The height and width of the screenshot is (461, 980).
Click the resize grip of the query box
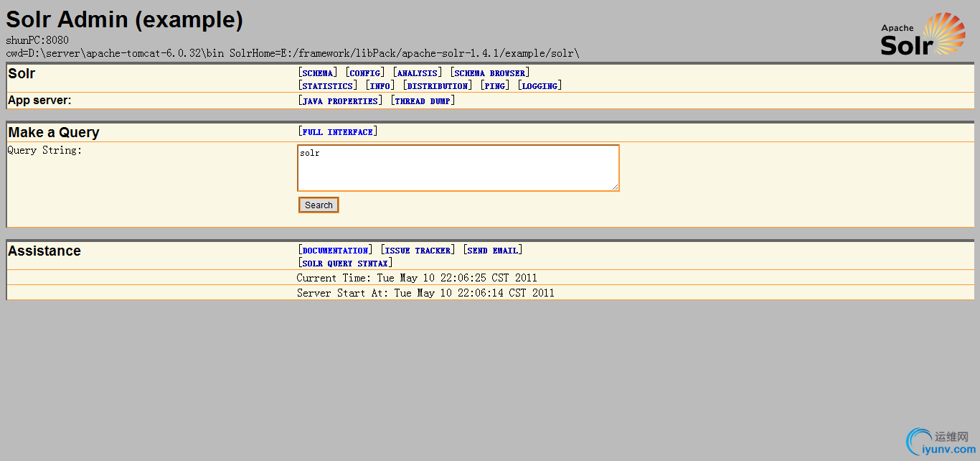615,187
